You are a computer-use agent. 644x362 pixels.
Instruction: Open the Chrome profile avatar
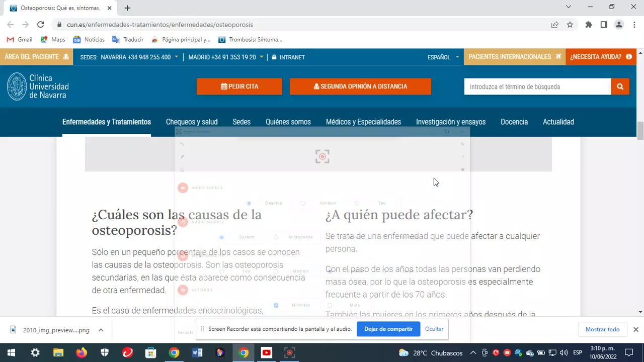[619, 25]
